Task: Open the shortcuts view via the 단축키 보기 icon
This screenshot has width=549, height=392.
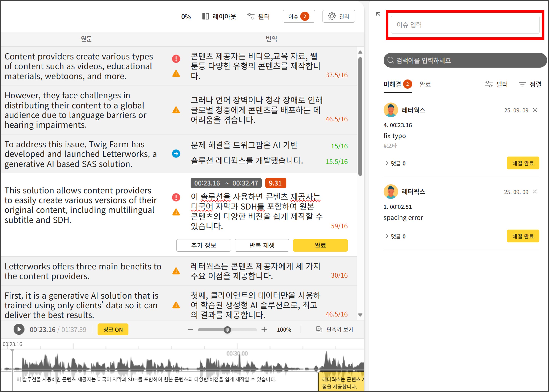Action: 319,329
